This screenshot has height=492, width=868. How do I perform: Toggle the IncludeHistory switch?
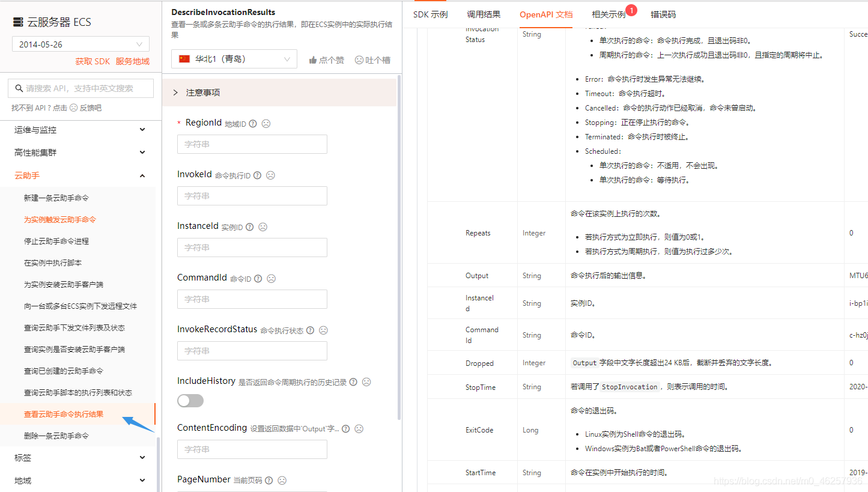coord(190,401)
